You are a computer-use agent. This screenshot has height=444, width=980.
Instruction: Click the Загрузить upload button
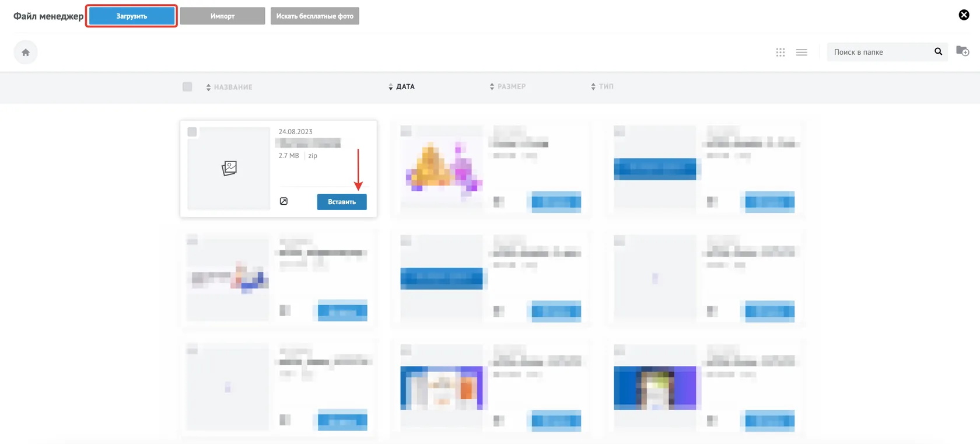132,16
